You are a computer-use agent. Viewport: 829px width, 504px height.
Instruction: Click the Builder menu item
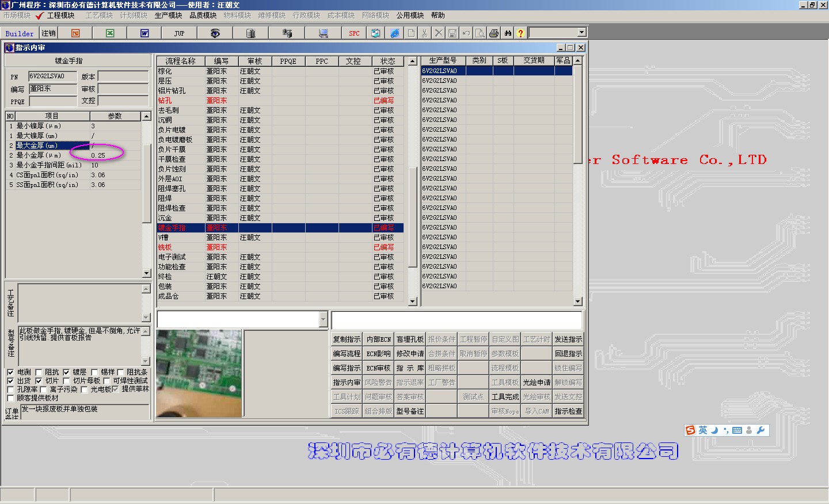[20, 33]
